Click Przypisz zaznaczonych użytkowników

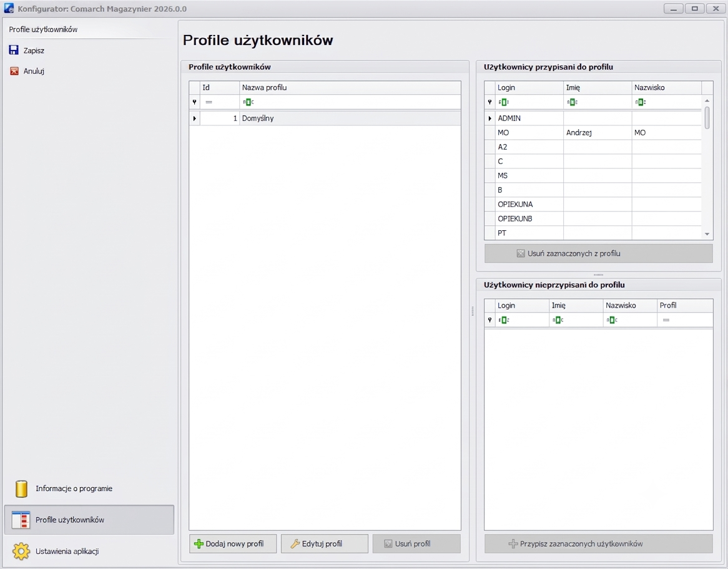pyautogui.click(x=599, y=544)
